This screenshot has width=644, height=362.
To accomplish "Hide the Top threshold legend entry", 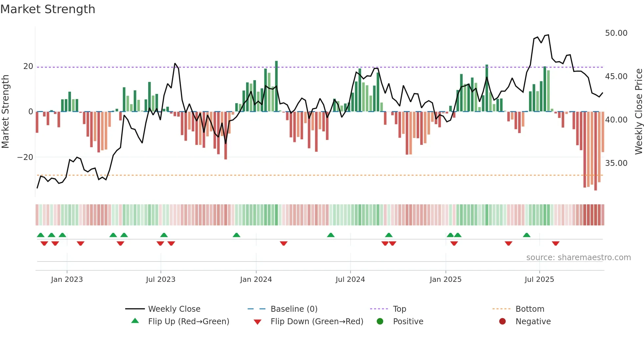I will point(399,309).
